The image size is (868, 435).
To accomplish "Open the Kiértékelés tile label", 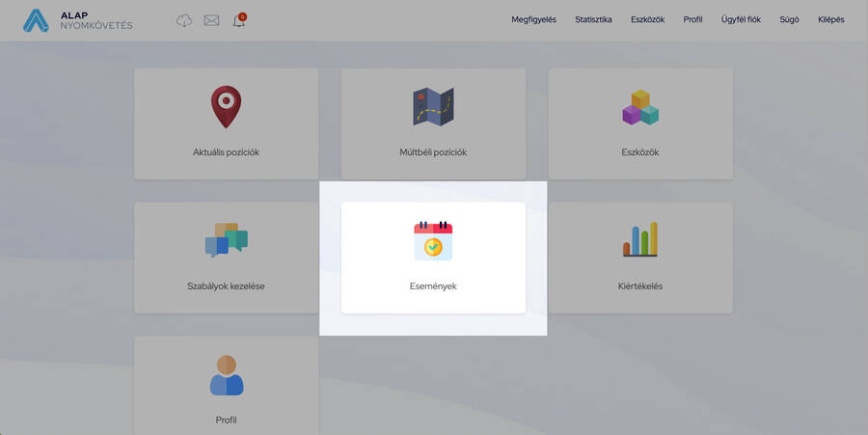I will [639, 286].
